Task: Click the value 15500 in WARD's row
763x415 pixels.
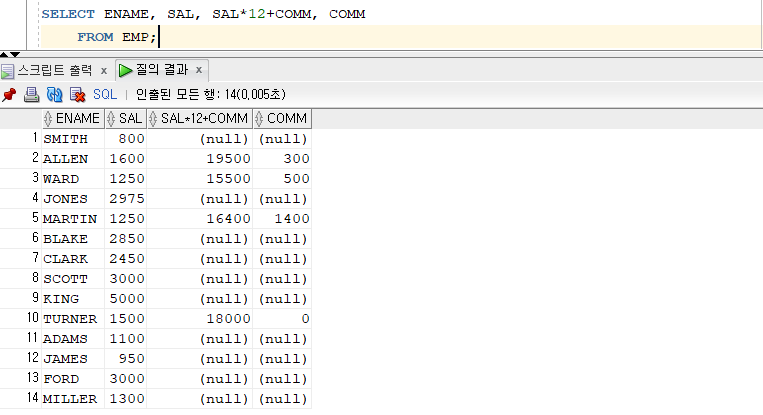Action: 200,179
